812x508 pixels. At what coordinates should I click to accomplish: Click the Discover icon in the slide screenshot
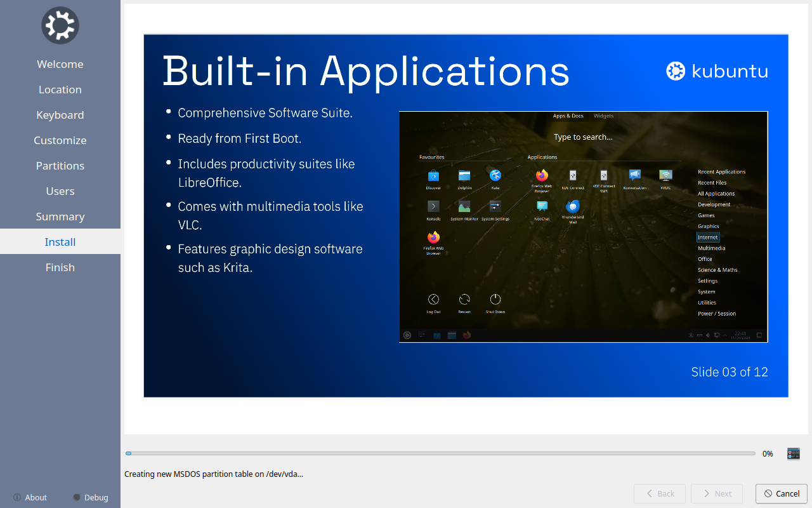(433, 175)
